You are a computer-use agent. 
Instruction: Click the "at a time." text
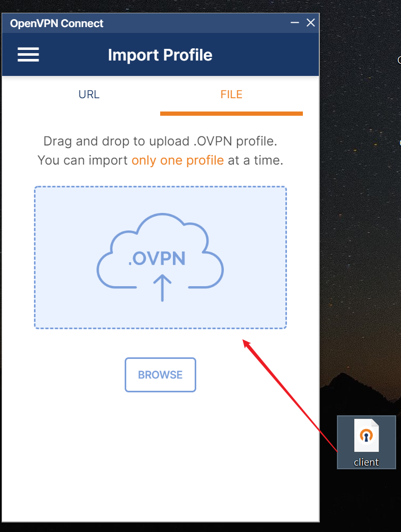[256, 160]
